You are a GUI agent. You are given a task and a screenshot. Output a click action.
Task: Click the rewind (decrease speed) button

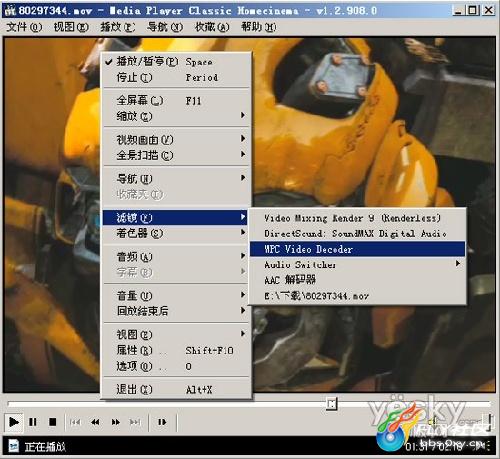coord(95,422)
